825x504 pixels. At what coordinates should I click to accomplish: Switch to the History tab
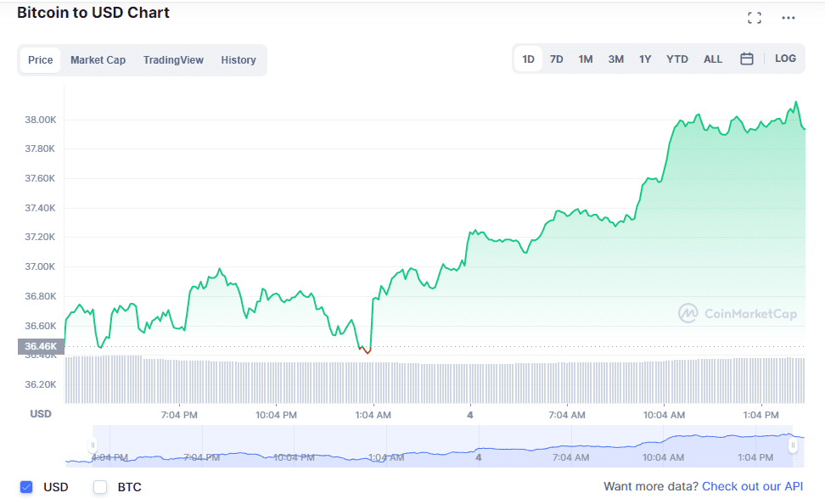click(239, 59)
